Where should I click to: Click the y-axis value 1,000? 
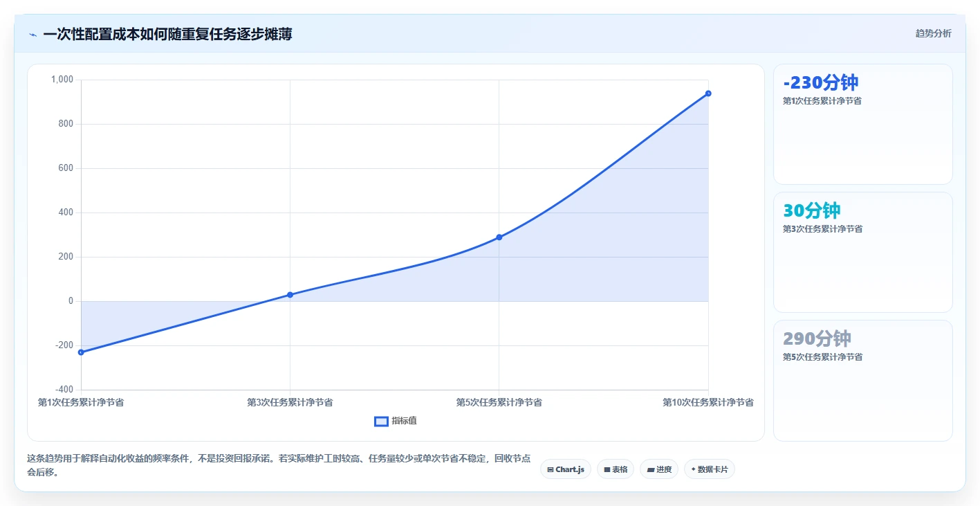point(62,80)
